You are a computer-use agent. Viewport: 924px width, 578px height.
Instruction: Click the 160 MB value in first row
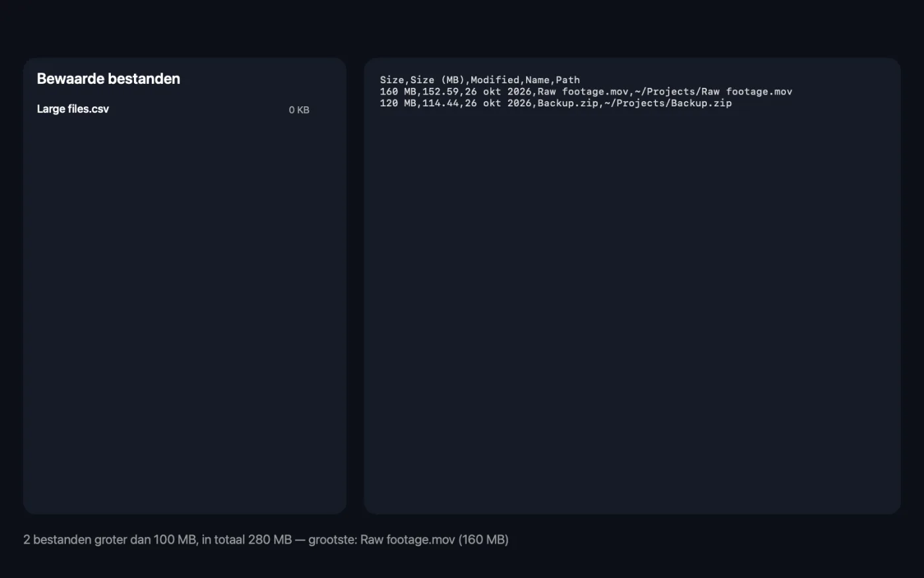coord(398,92)
